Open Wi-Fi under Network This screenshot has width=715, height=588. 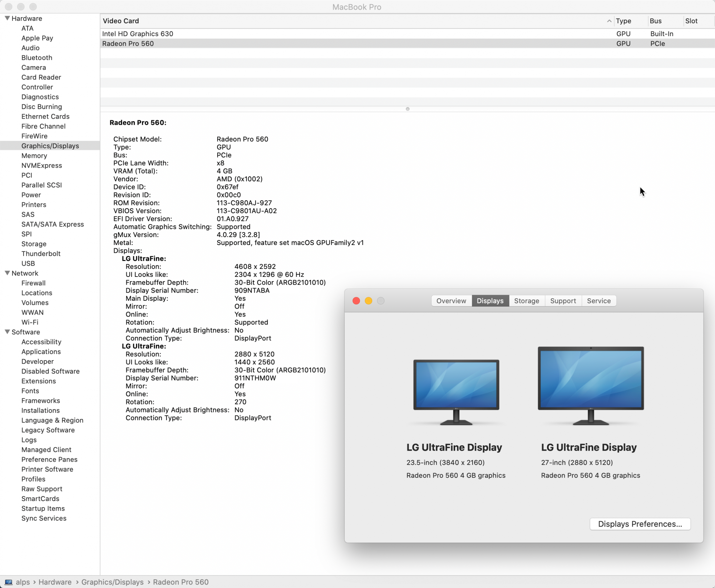pos(30,322)
